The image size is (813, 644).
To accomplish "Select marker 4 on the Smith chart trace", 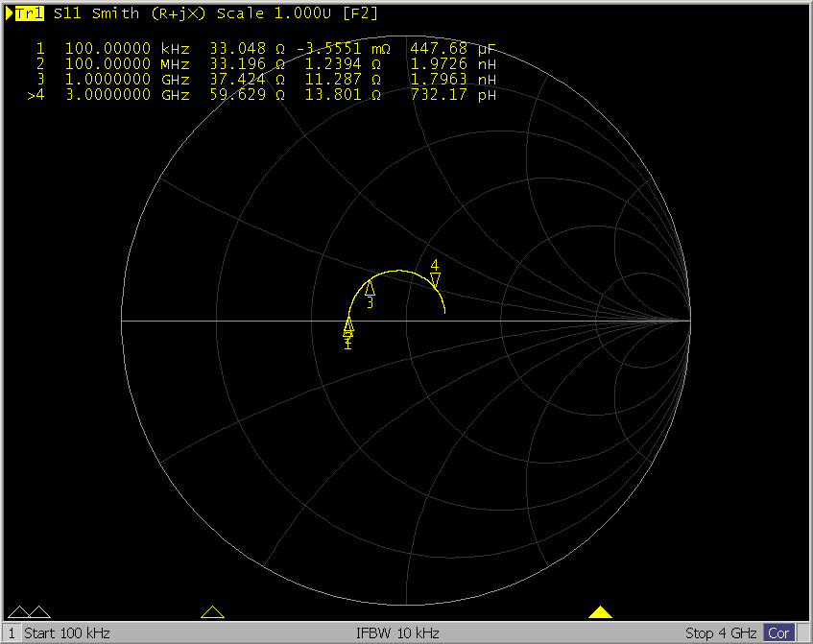I will point(435,279).
